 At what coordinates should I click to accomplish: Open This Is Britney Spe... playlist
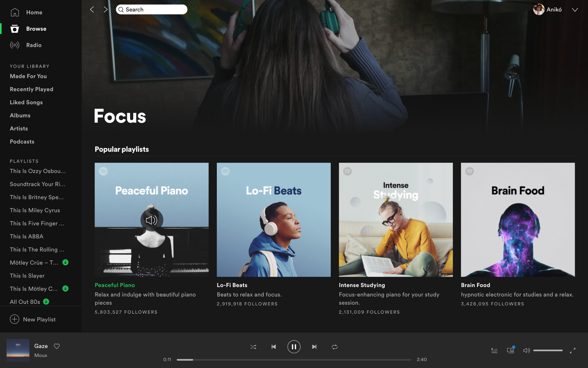pyautogui.click(x=37, y=197)
